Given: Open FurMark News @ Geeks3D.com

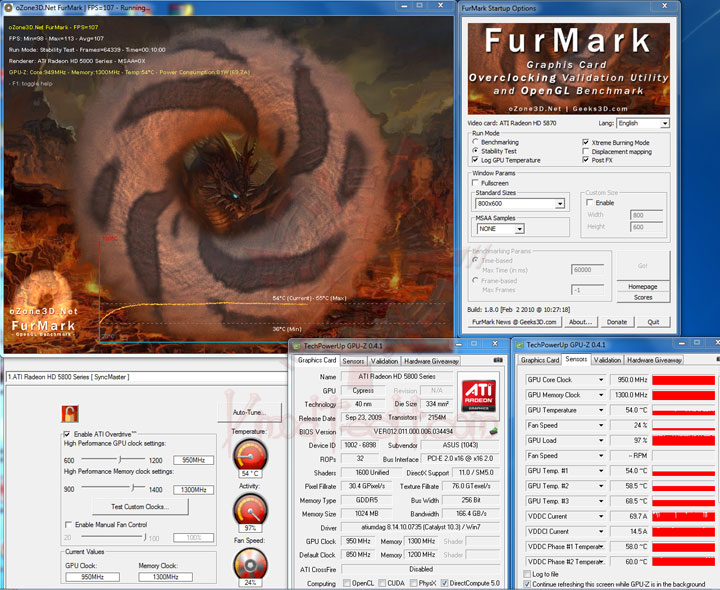Looking at the screenshot, I should 514,322.
